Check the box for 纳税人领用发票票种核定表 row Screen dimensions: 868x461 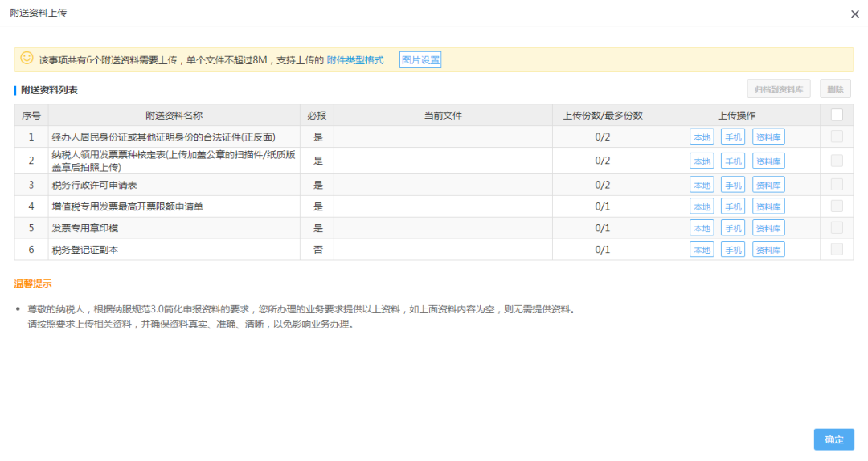tap(837, 161)
